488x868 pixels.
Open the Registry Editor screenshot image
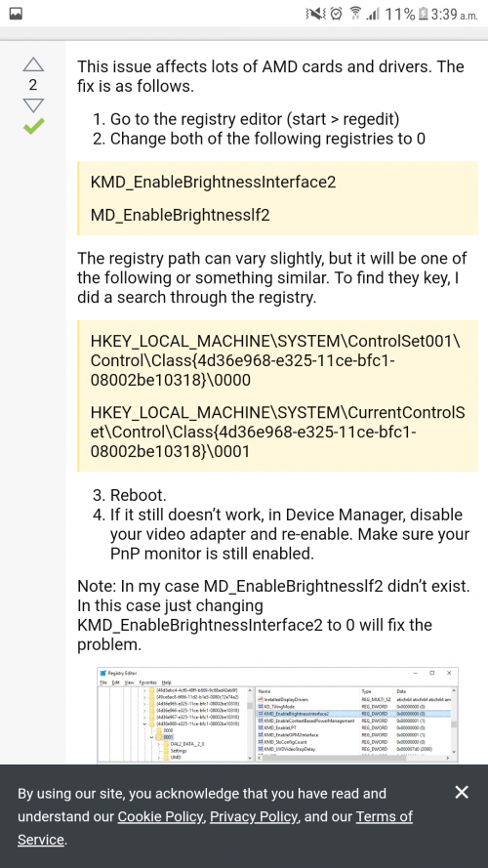pyautogui.click(x=278, y=716)
